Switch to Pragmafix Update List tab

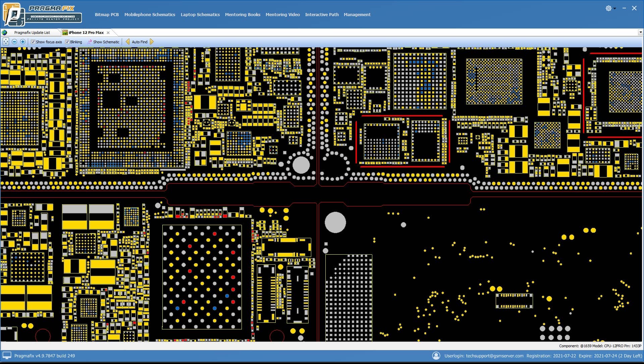pyautogui.click(x=32, y=33)
